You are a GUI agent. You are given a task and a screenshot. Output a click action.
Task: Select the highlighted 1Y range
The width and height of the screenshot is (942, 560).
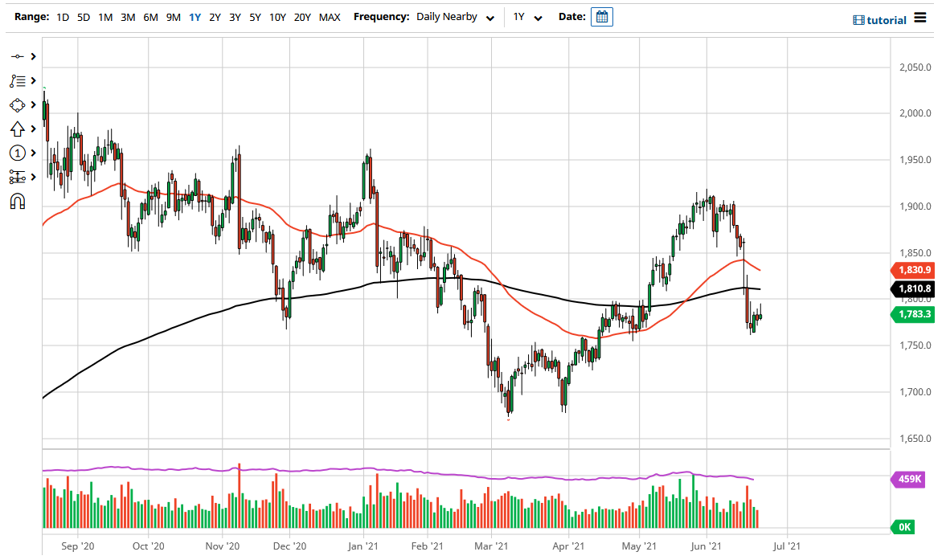tap(195, 18)
